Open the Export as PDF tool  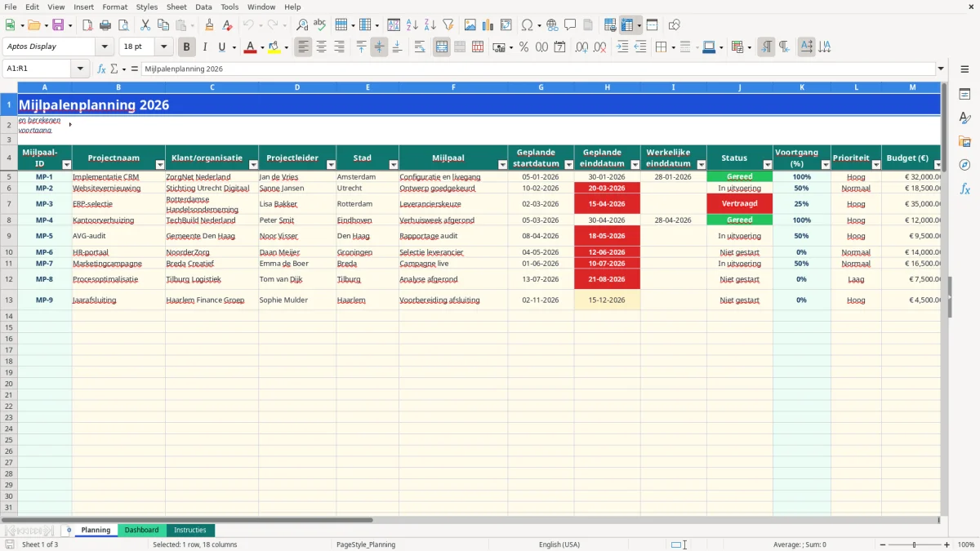87,25
